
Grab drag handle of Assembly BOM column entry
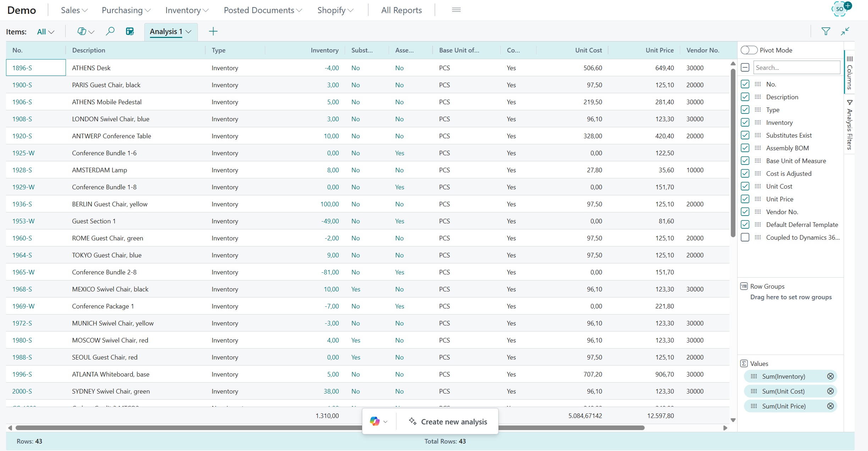[758, 148]
